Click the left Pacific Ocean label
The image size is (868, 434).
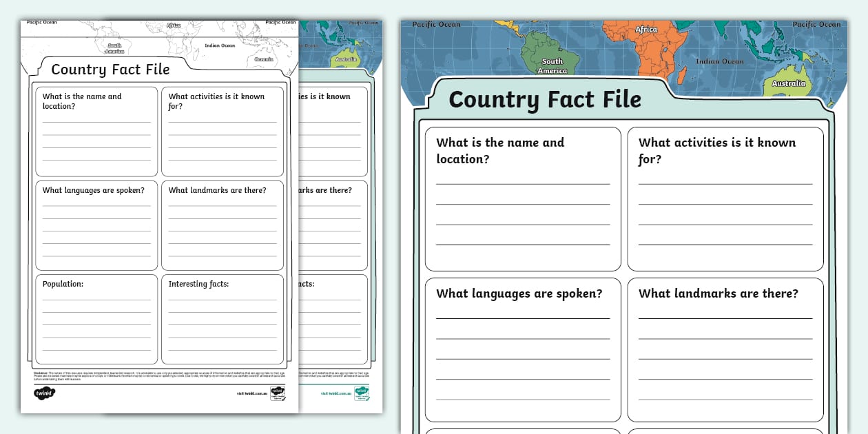coord(435,24)
